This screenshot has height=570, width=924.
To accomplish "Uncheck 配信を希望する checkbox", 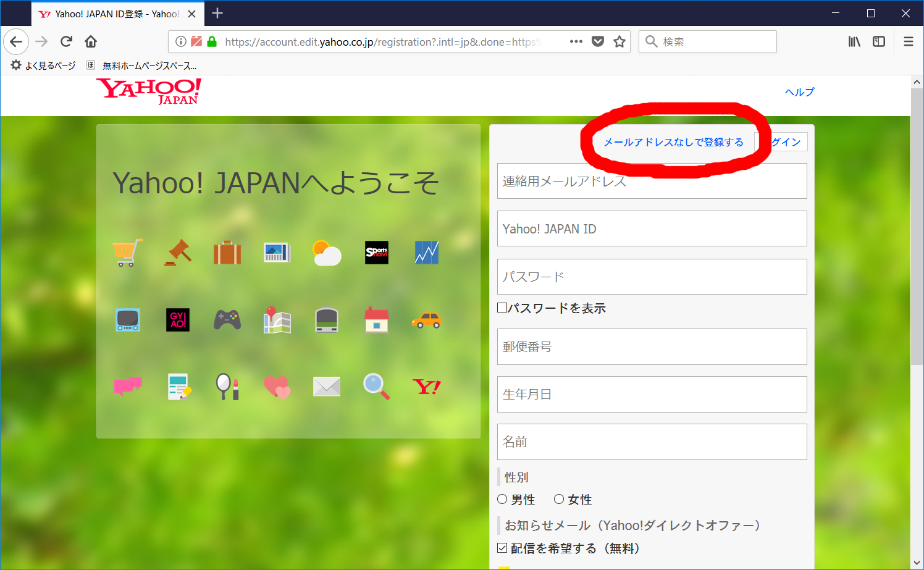I will (x=502, y=548).
